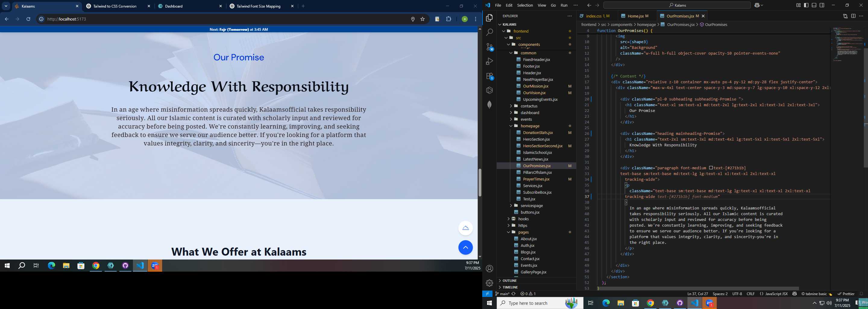
Task: Open Chrome tab search dropdown arrow
Action: (6, 6)
